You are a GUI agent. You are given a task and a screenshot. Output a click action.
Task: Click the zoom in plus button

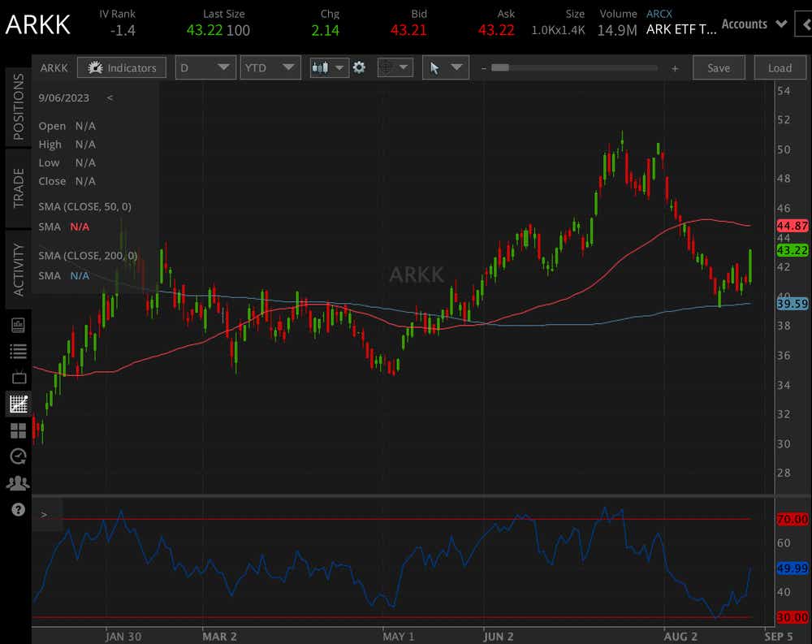[x=675, y=68]
